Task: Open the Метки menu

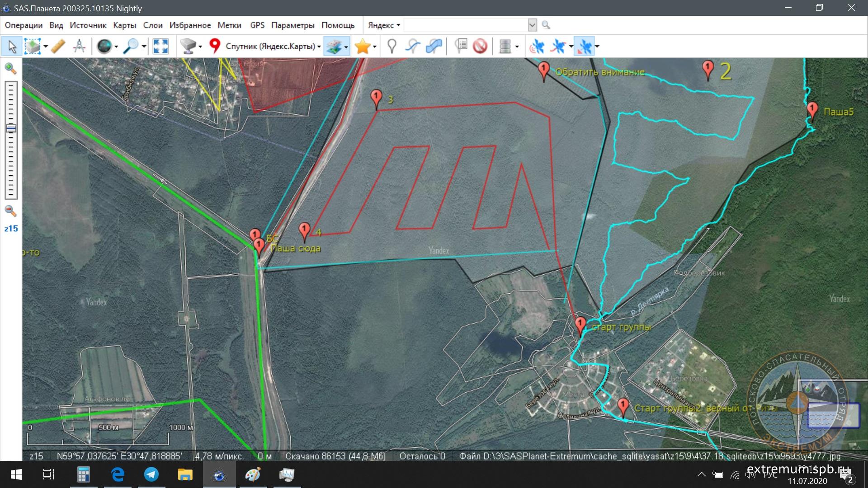Action: [x=229, y=25]
